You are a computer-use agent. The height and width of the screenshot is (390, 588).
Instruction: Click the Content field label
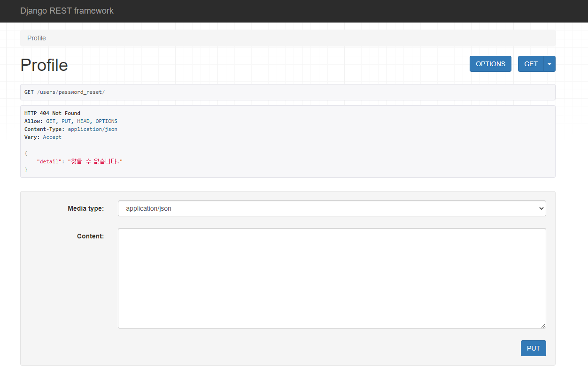(90, 236)
